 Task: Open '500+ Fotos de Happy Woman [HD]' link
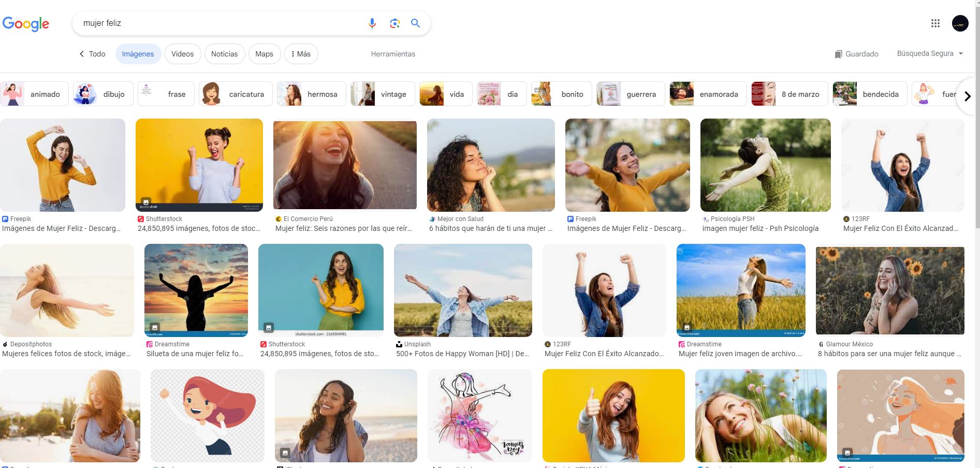[462, 354]
